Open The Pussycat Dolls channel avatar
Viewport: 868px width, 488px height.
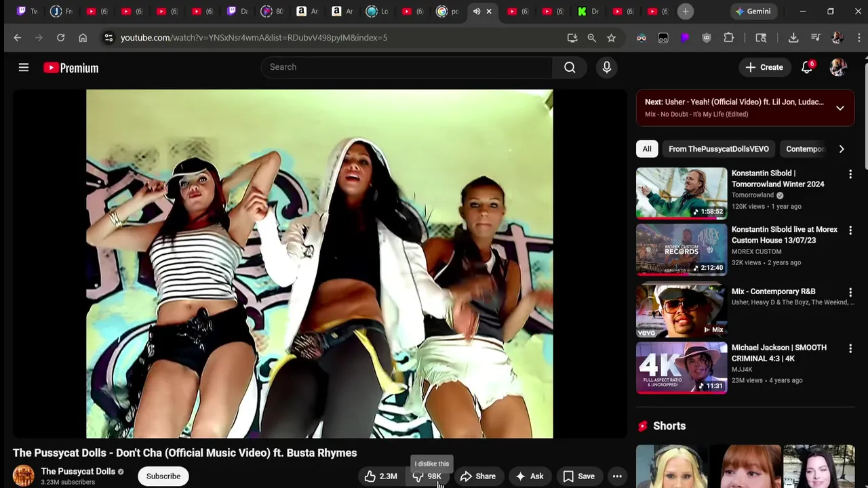point(23,476)
